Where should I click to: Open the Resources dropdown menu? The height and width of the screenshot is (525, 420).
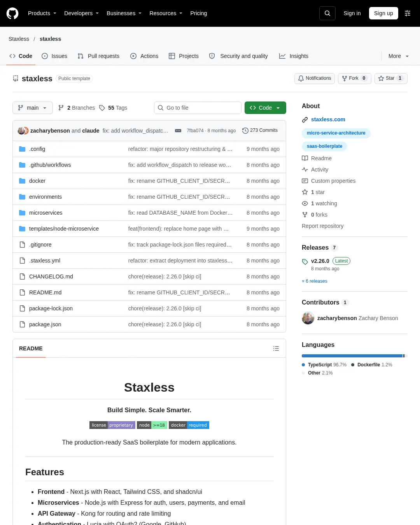(x=166, y=13)
